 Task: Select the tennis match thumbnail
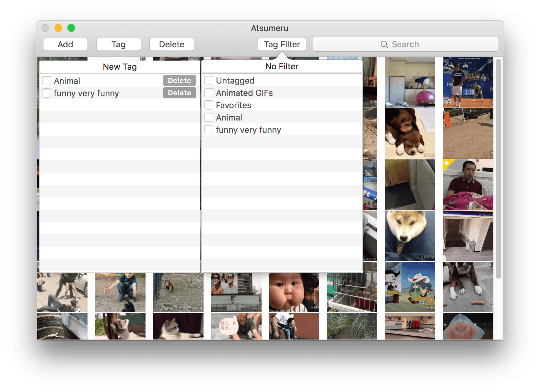coord(468,82)
